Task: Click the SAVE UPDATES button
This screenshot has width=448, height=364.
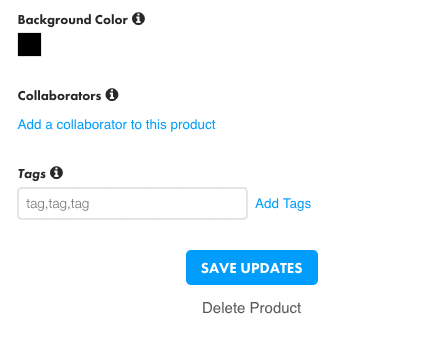Action: 252,268
